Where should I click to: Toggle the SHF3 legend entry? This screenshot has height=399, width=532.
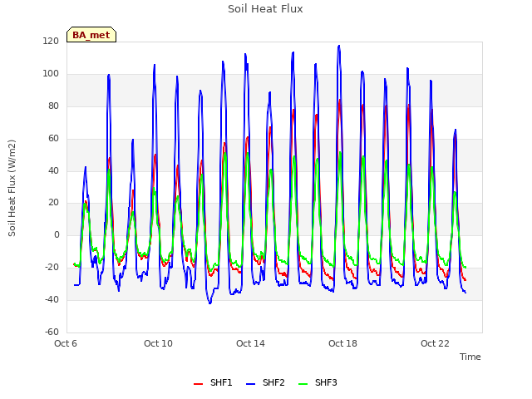[x=318, y=382]
